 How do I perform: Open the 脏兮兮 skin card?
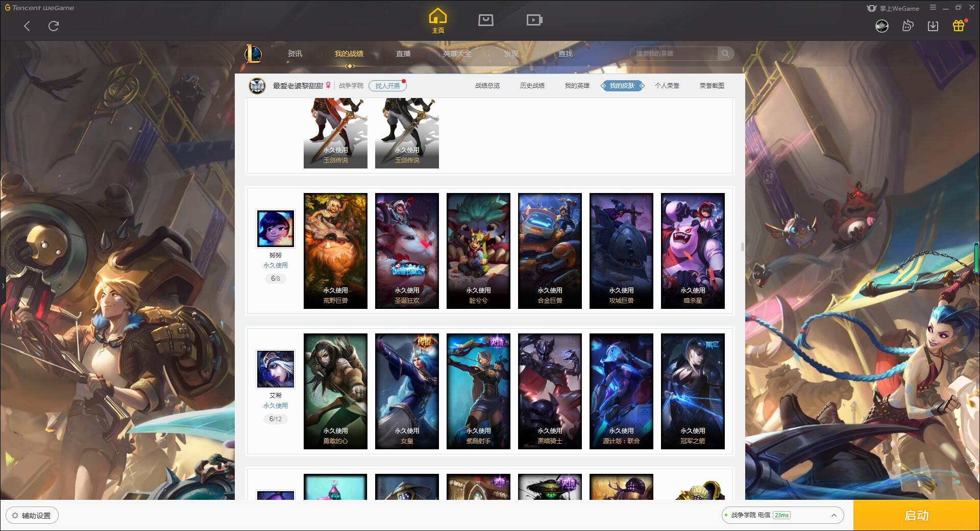point(478,251)
